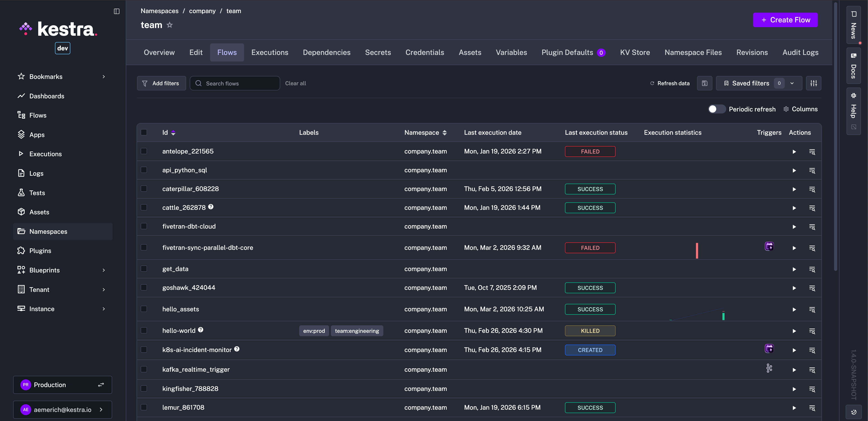The height and width of the screenshot is (421, 868).
Task: Click the help icon next to cattle_262878
Action: tap(211, 207)
